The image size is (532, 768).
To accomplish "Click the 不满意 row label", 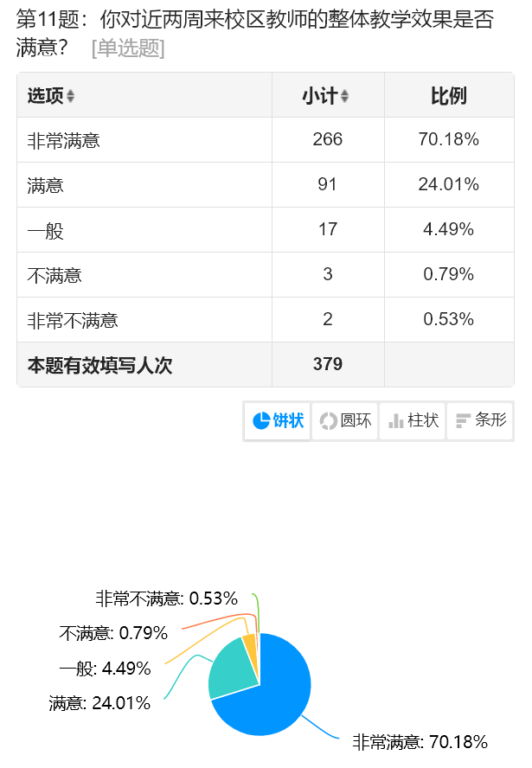I will 54,275.
